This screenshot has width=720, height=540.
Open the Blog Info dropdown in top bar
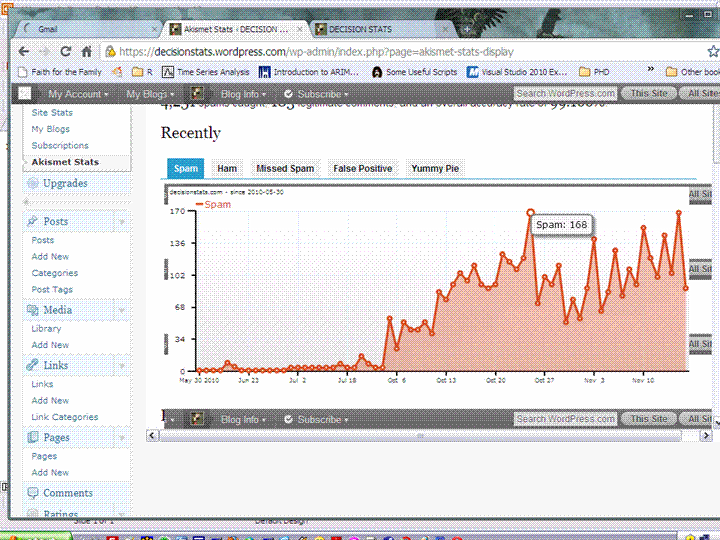(243, 94)
